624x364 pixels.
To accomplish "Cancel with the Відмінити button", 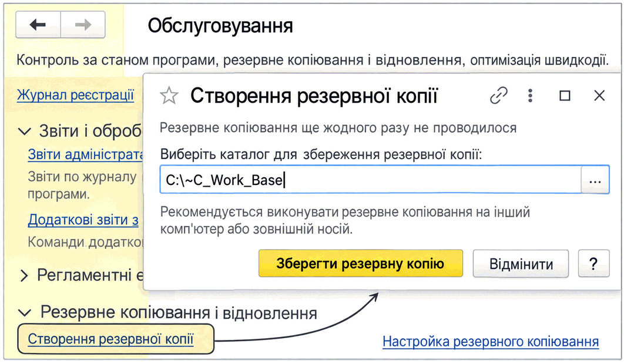I will pos(521,264).
